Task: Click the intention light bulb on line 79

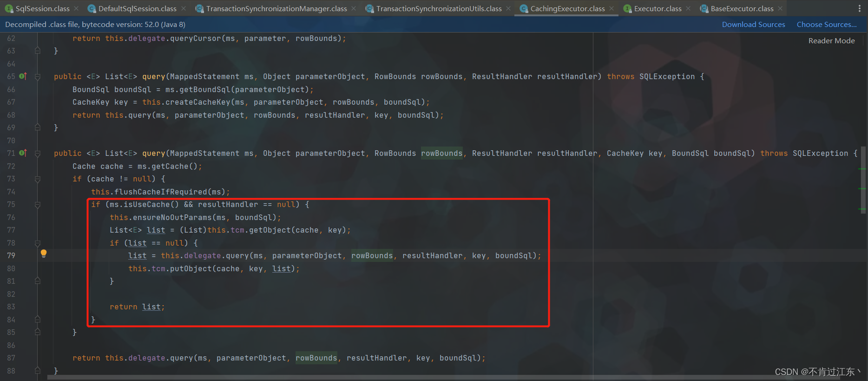Action: 44,254
